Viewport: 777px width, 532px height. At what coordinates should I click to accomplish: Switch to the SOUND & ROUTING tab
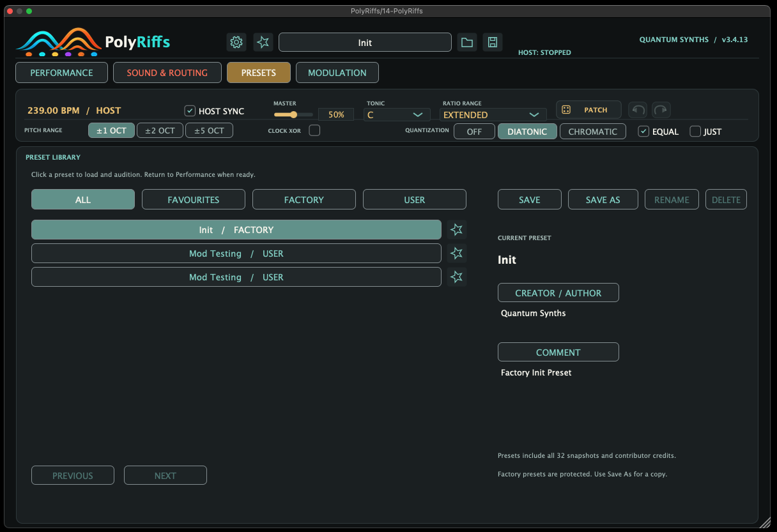[167, 73]
